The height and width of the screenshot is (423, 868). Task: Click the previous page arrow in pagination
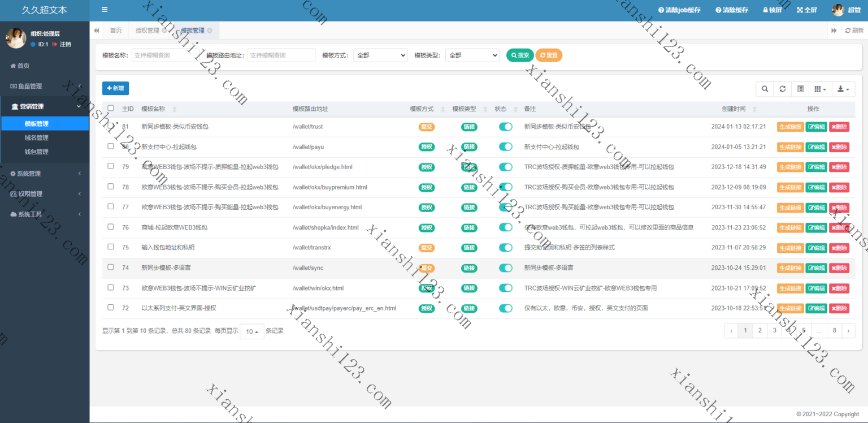(x=731, y=331)
